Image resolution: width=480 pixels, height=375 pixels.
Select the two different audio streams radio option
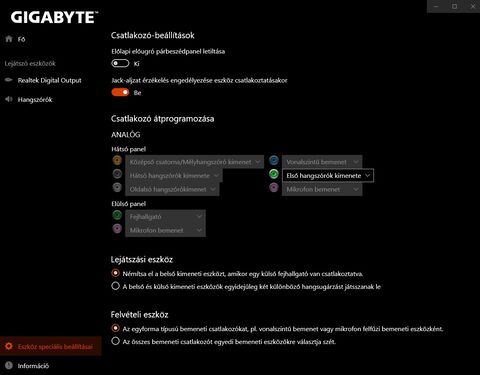pos(115,286)
